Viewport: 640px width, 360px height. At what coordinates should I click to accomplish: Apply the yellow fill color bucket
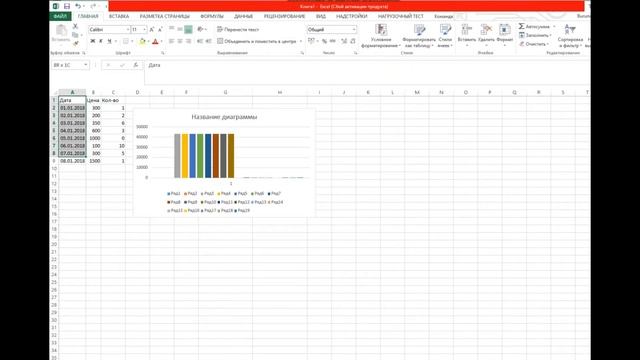[x=142, y=41]
